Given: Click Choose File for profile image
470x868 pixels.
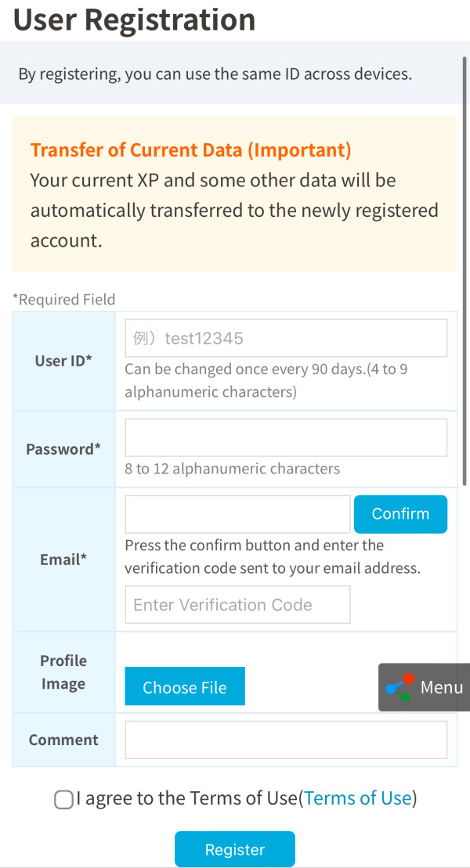Looking at the screenshot, I should [185, 686].
